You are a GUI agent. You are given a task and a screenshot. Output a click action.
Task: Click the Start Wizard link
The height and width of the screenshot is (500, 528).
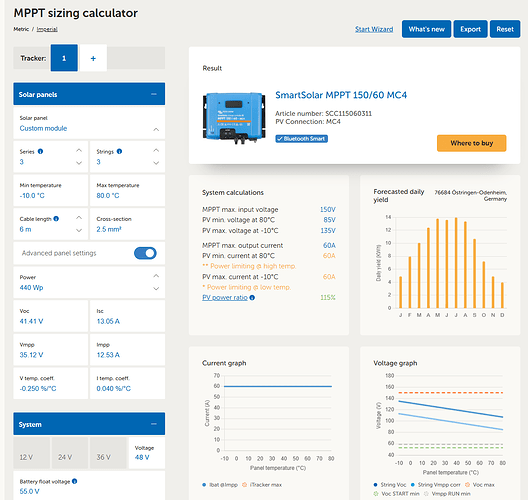click(x=374, y=29)
